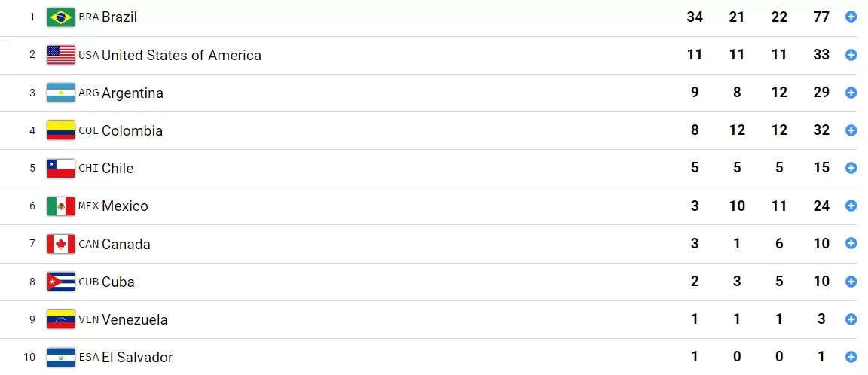This screenshot has height=375, width=868.
Task: Expand Mexico's medal details
Action: [851, 206]
